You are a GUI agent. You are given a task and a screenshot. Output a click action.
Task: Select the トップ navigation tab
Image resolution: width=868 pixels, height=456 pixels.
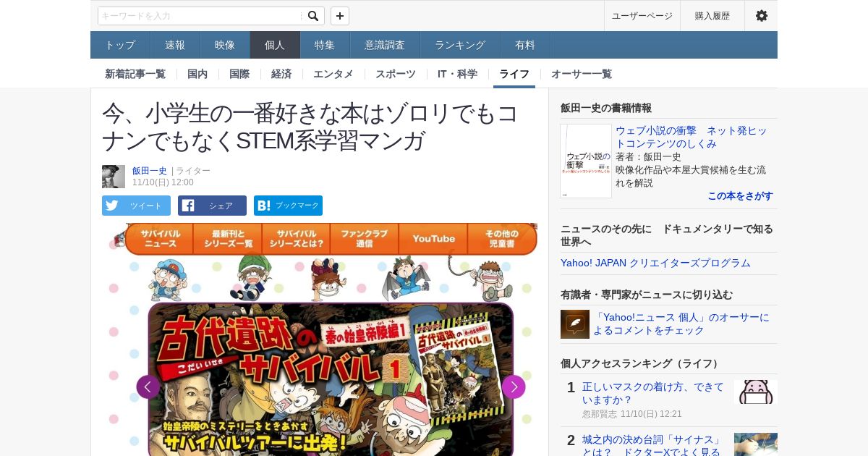(120, 45)
